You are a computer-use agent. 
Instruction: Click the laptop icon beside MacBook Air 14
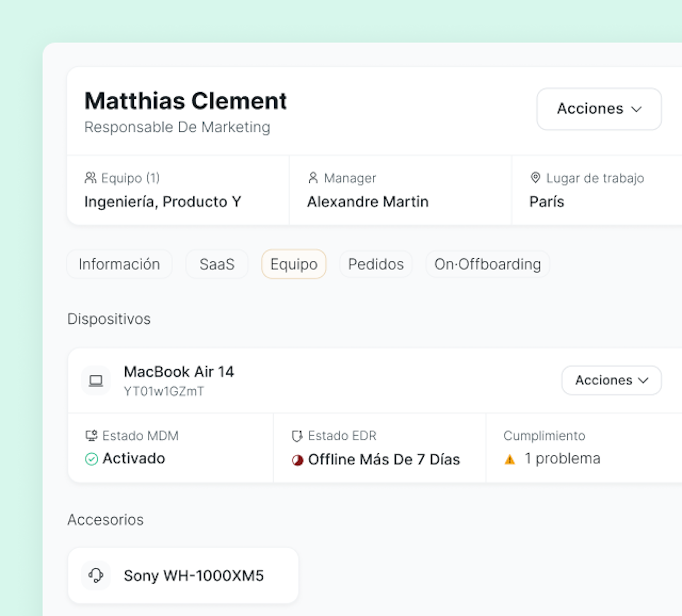tap(96, 381)
